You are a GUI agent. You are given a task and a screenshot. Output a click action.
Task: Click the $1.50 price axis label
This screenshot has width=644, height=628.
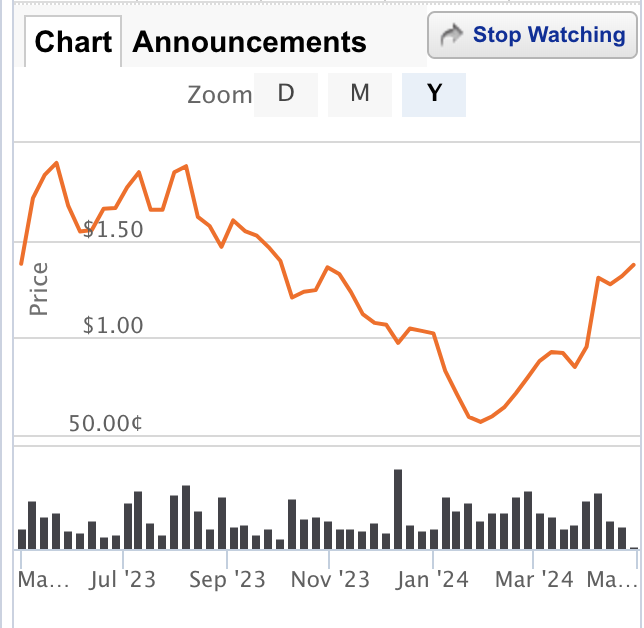[x=113, y=229]
